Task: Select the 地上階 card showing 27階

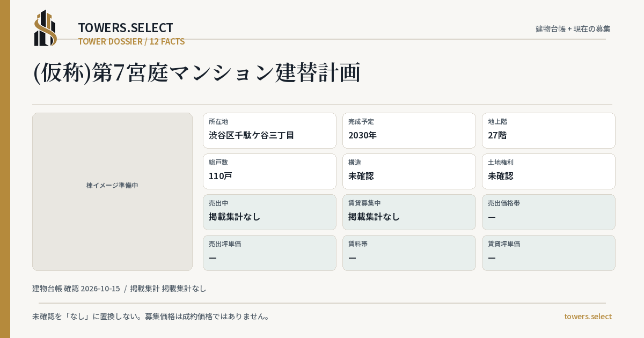Action: (x=548, y=130)
